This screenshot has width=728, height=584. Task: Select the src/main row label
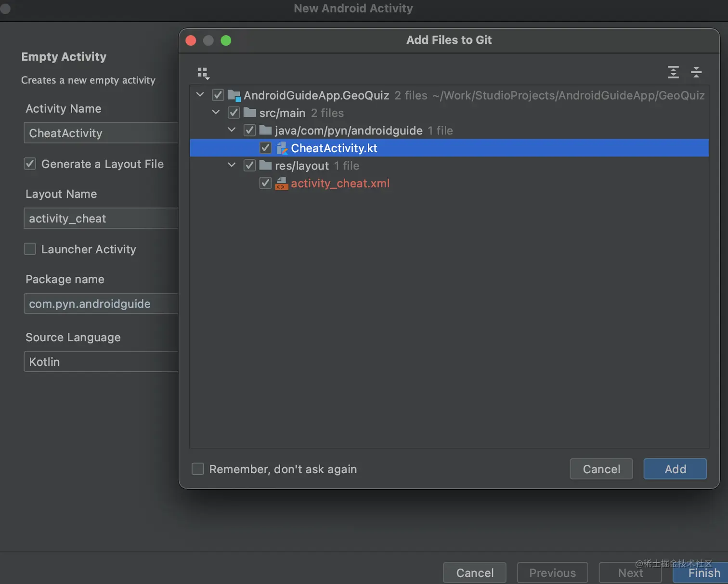pos(282,113)
